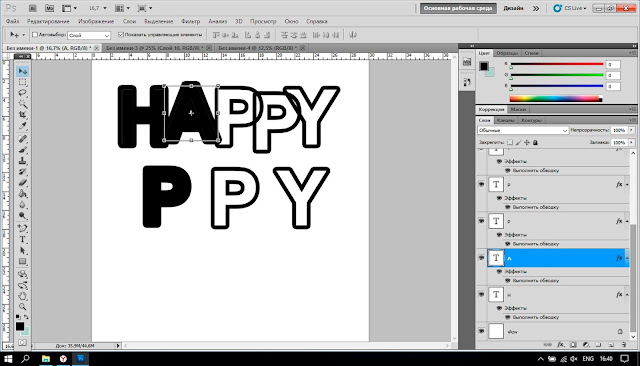Select the Rectangular Marquee tool
Viewport: 640px width, 366px height.
coord(22,82)
